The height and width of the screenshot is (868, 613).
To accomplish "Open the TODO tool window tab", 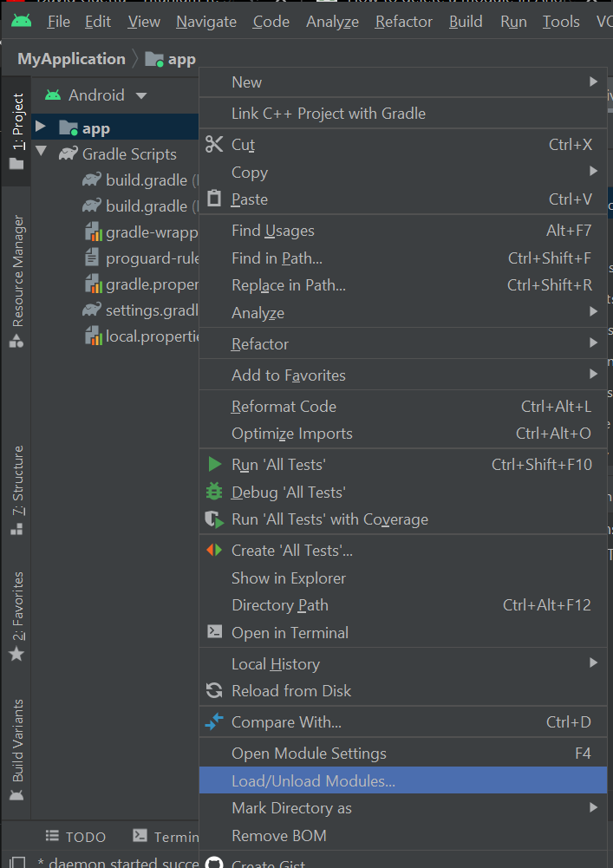I will 75,837.
